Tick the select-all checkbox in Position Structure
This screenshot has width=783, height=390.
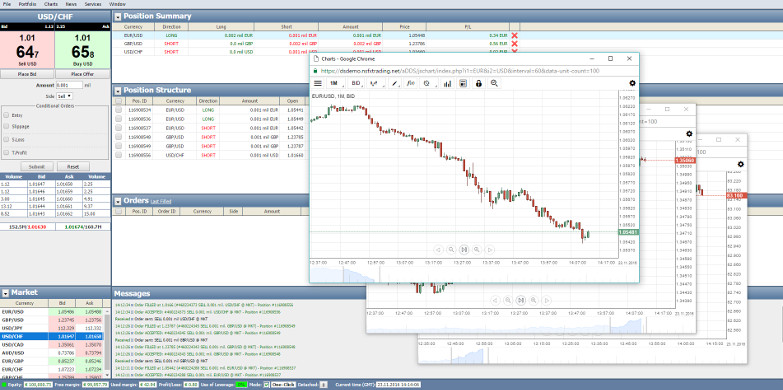click(x=118, y=101)
